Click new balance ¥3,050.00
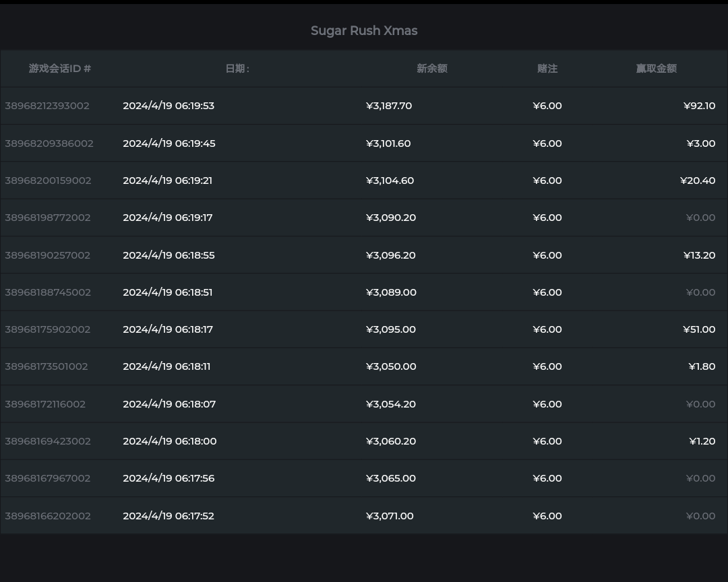728x582 pixels. click(391, 366)
